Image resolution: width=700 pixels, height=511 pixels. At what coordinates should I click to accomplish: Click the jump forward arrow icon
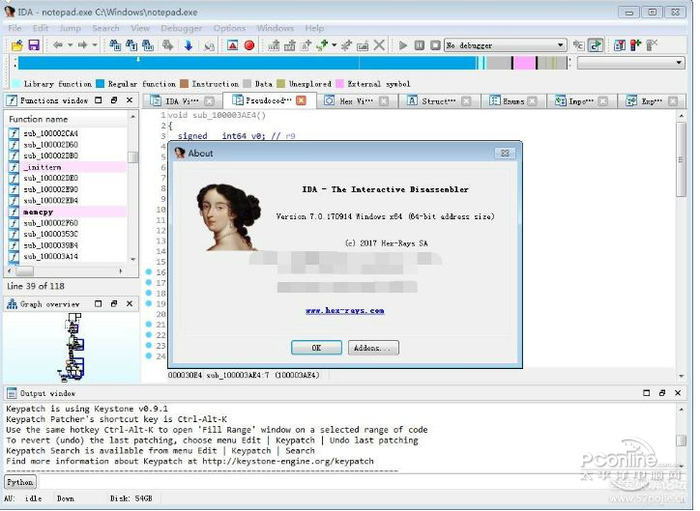click(83, 45)
